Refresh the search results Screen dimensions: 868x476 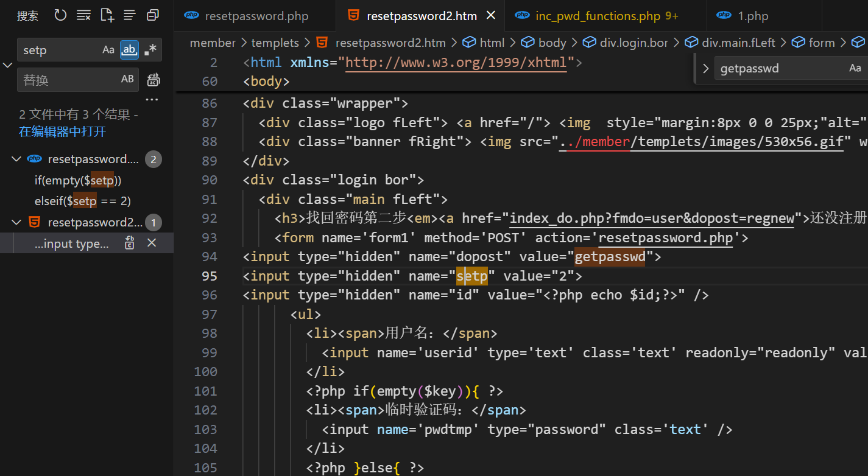(60, 15)
